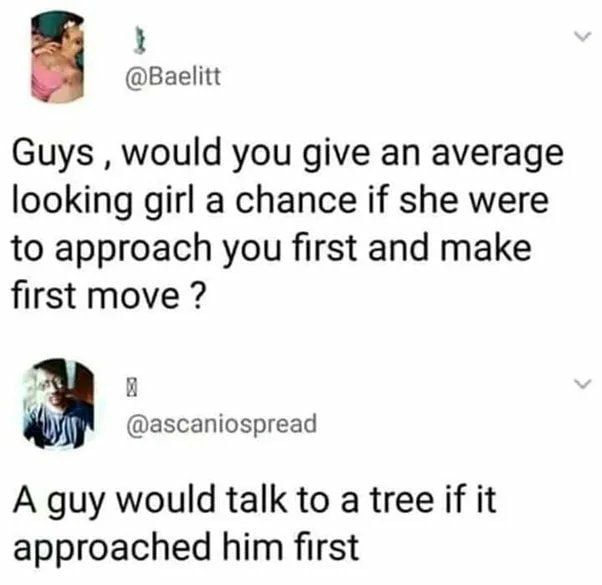
Task: Click the word "Guys" starting the first tweet
Action: pyautogui.click(x=53, y=154)
